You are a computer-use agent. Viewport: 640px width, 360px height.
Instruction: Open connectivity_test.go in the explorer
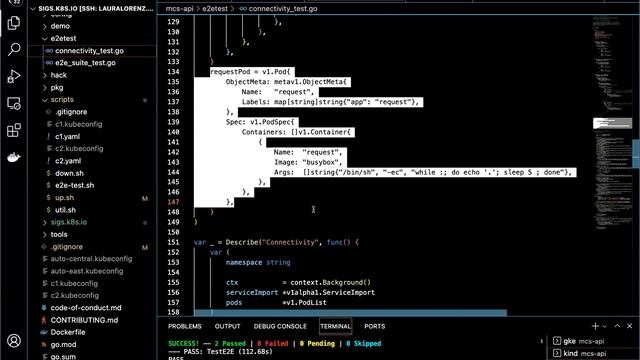click(92, 51)
